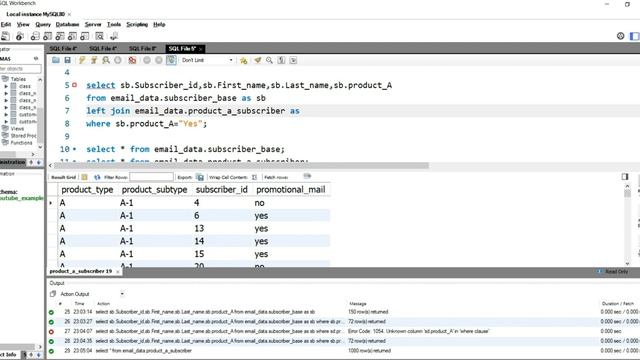
Task: Open the Find magnifier in editor toolbar
Action: tap(269, 60)
